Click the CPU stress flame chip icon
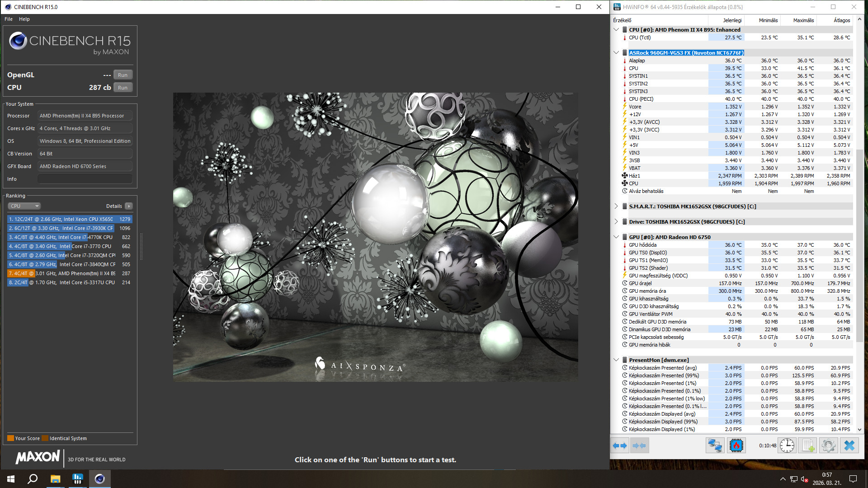The width and height of the screenshot is (868, 488). [x=736, y=446]
